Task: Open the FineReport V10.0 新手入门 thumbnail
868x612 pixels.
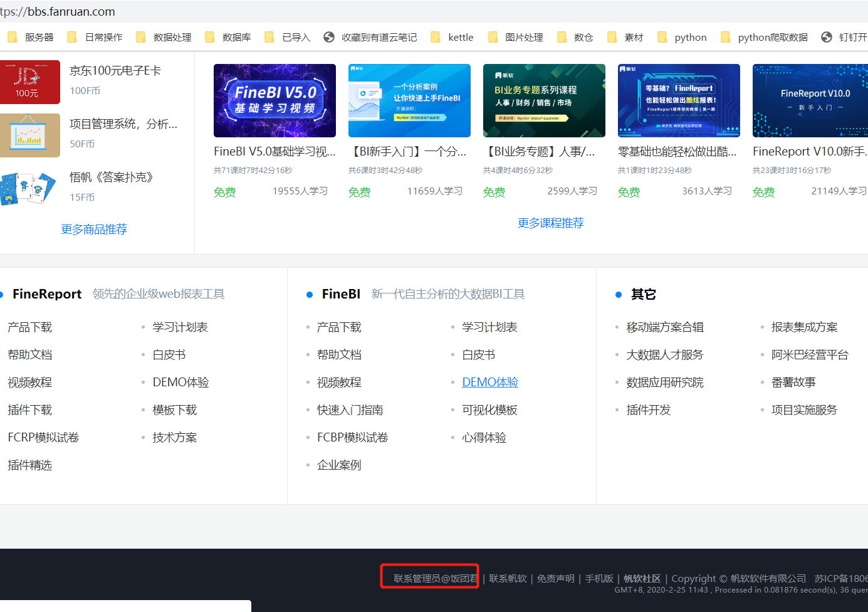Action: [810, 100]
